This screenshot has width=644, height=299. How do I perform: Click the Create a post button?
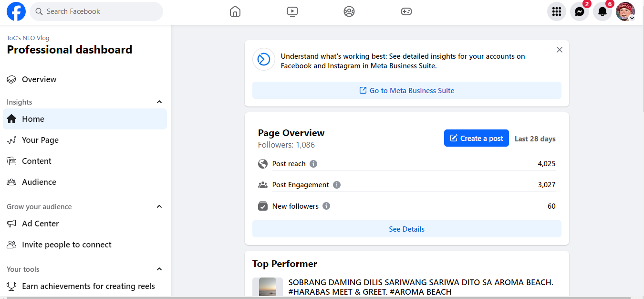click(x=476, y=139)
